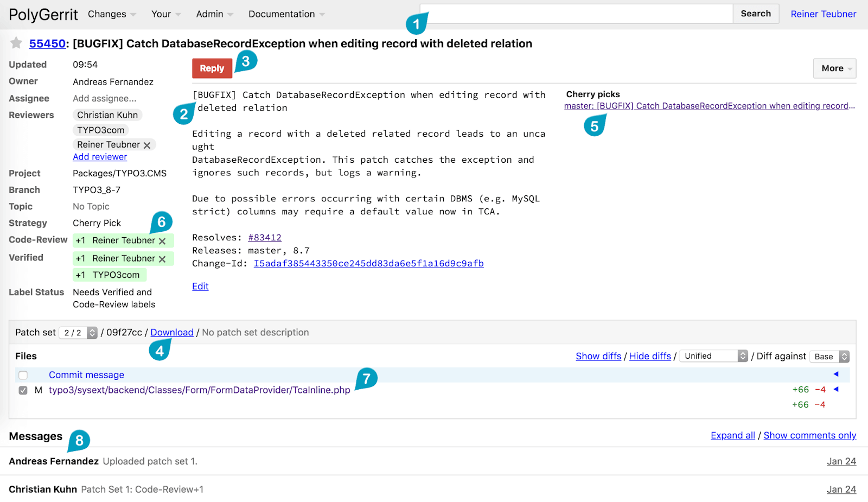Open the Documentation menu
This screenshot has width=868, height=502.
pos(286,14)
